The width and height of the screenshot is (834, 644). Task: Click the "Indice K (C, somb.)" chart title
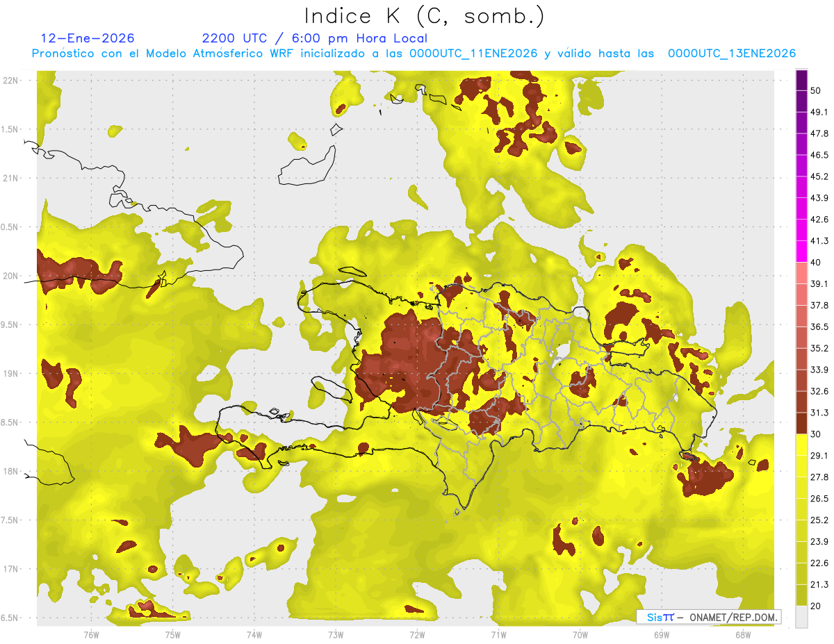tap(424, 16)
